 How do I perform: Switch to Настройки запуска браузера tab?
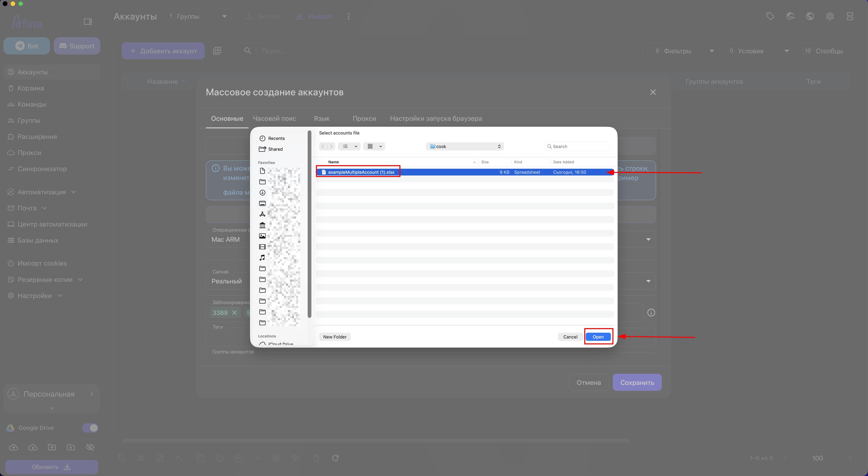pos(436,119)
